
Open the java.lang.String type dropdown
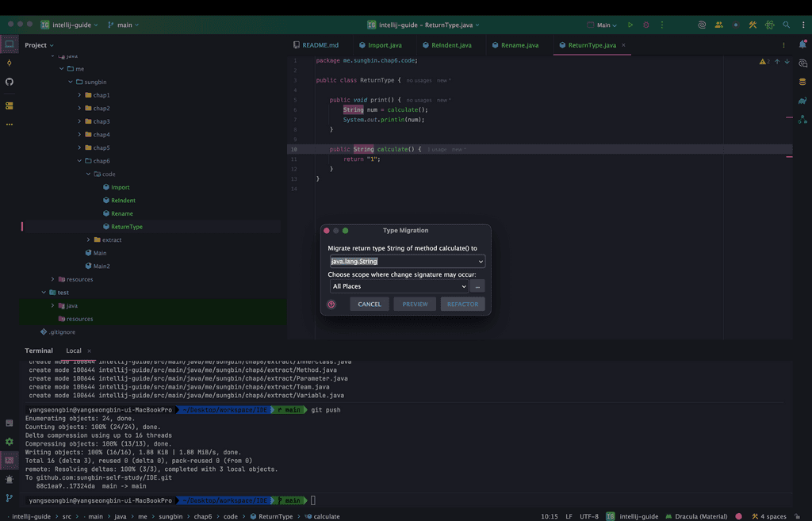(x=481, y=262)
